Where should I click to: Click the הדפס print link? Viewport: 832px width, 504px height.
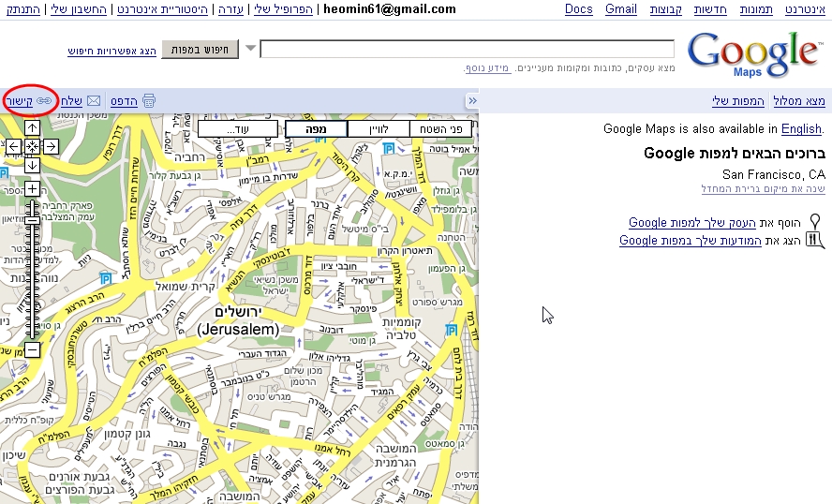[125, 101]
